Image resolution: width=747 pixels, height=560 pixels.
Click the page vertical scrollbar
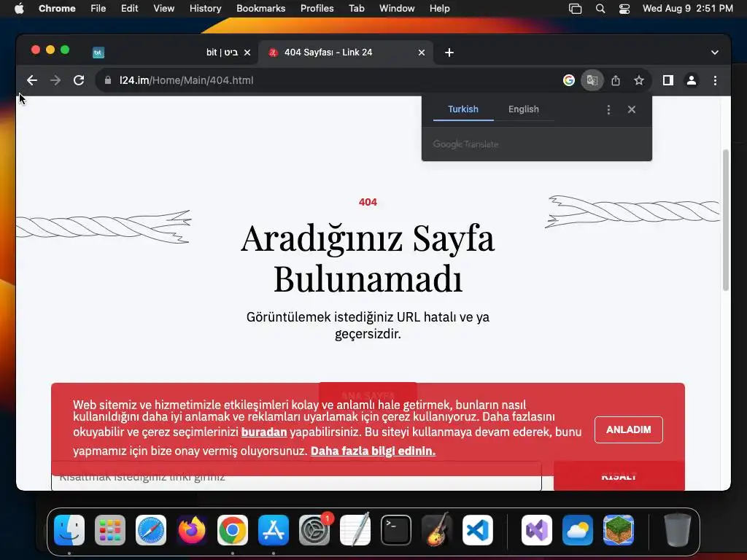coord(726,219)
